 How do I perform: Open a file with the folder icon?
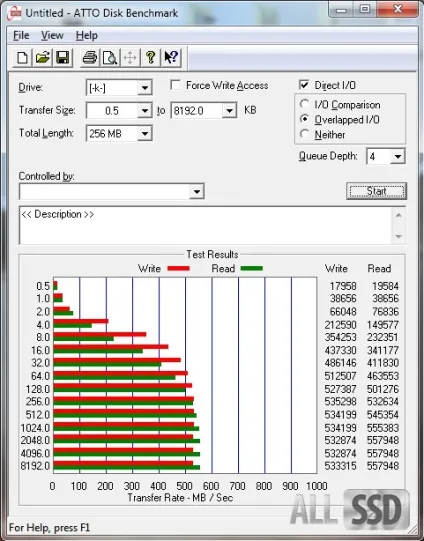[42, 57]
